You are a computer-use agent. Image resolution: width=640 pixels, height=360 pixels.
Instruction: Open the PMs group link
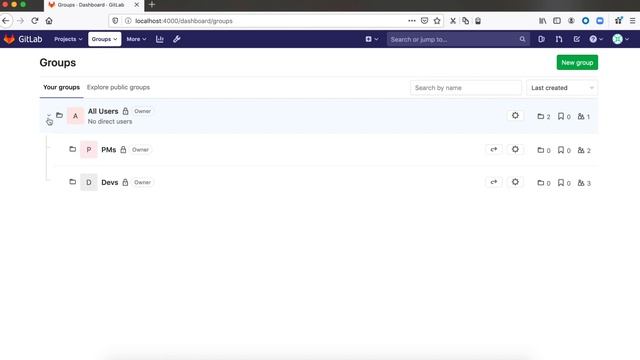click(x=109, y=150)
